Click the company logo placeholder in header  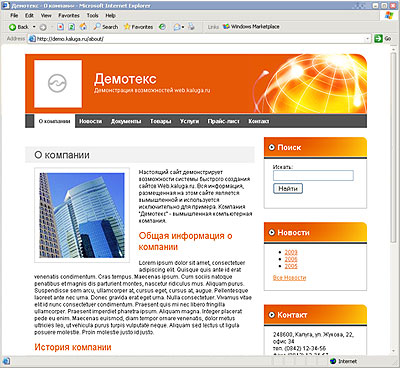[x=58, y=84]
